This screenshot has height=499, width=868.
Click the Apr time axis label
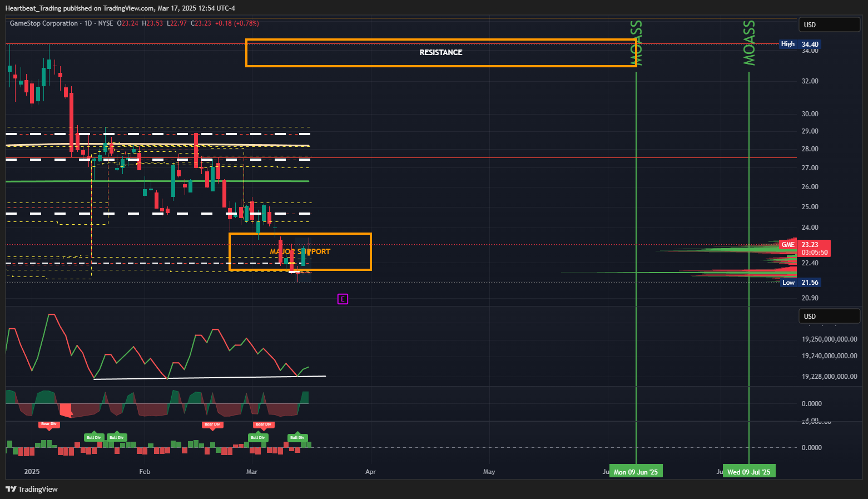tap(370, 472)
